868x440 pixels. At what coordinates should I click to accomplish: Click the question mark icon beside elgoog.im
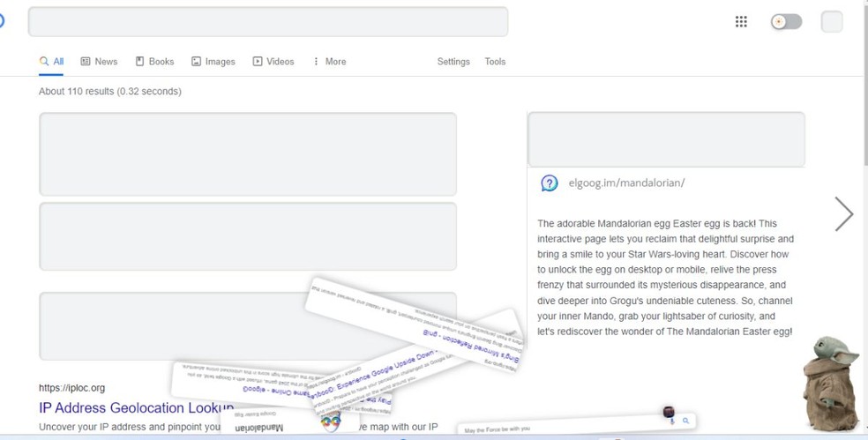550,183
